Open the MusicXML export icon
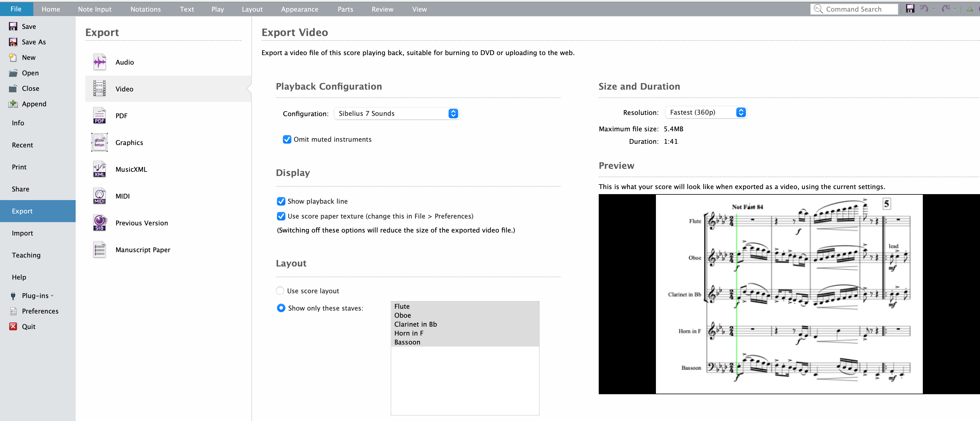The width and height of the screenshot is (980, 421). click(x=100, y=169)
